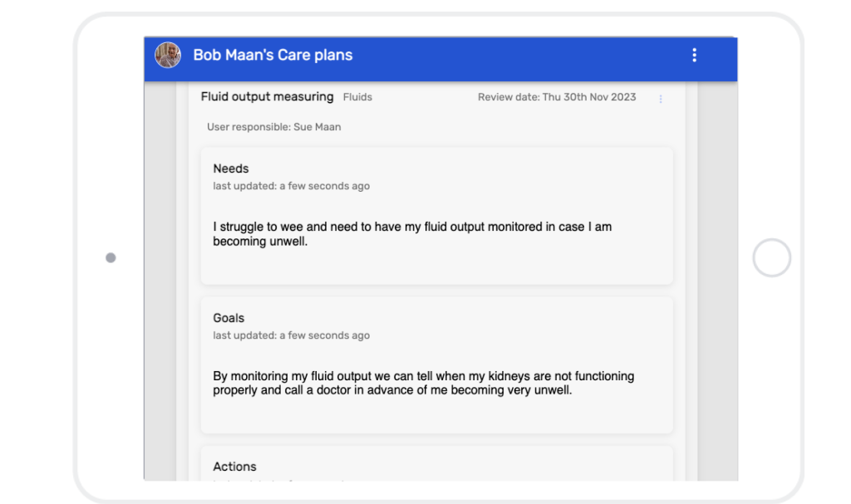
Task: Select the 'Fluid output measuring' care plan heading
Action: coord(267,96)
